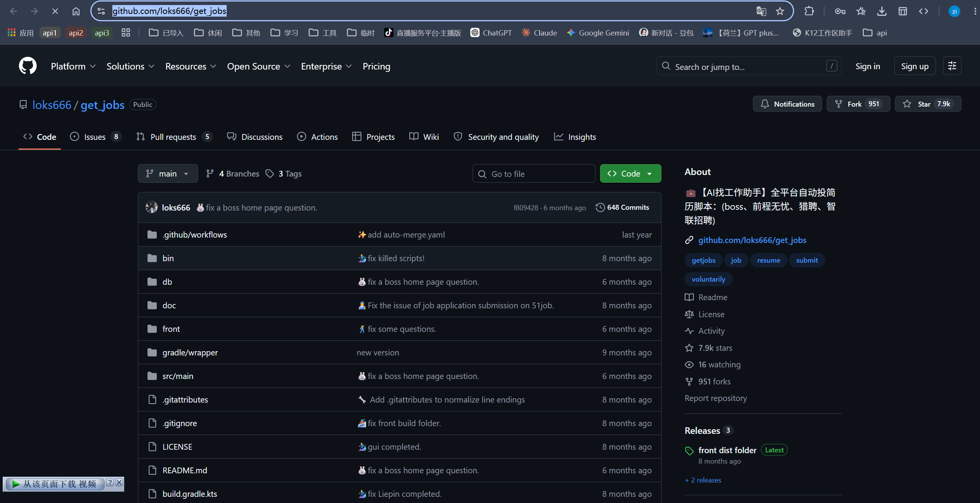Stop page loading in browser toolbar
Image resolution: width=980 pixels, height=503 pixels.
point(55,11)
